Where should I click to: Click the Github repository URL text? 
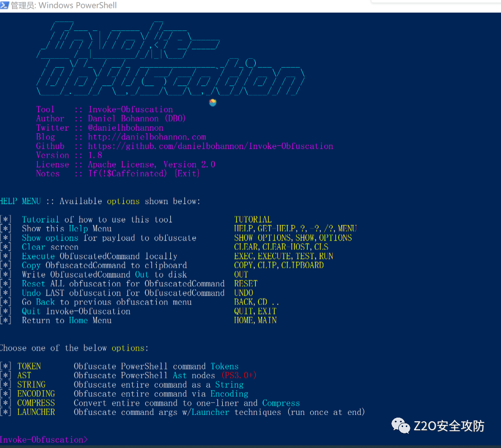211,146
